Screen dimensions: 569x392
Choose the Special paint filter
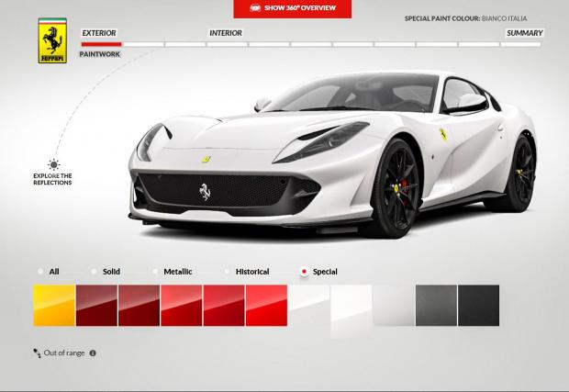[x=304, y=272]
